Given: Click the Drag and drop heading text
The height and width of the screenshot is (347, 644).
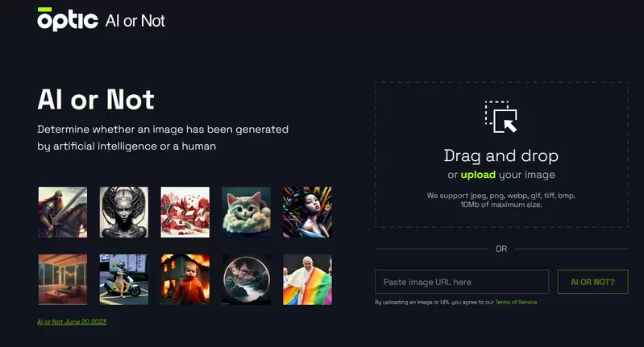Looking at the screenshot, I should point(501,156).
